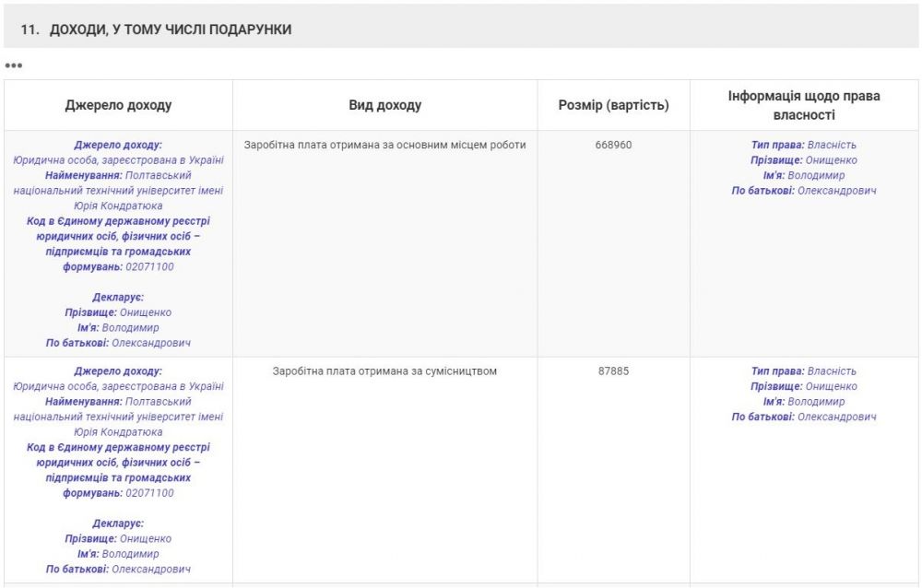Select 'Заробітна плата отримана за основним місцем роботи'
922x588 pixels.
(x=384, y=145)
